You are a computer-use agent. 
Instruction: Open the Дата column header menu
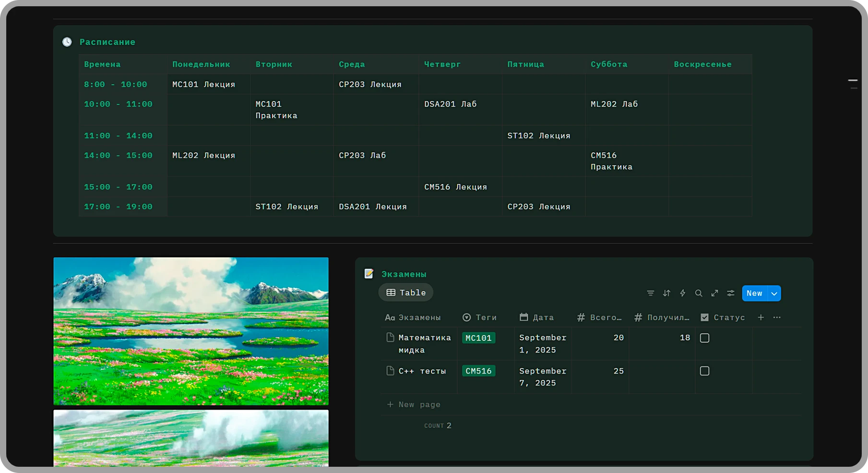click(x=537, y=317)
